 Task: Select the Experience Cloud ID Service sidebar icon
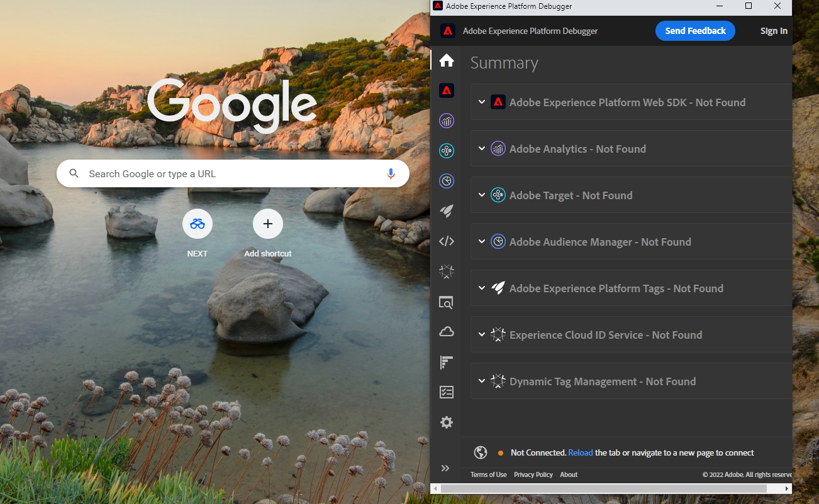[x=447, y=271]
